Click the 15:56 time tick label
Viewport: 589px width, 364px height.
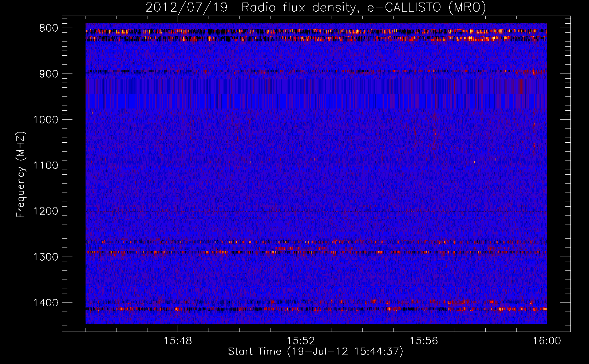(x=424, y=341)
